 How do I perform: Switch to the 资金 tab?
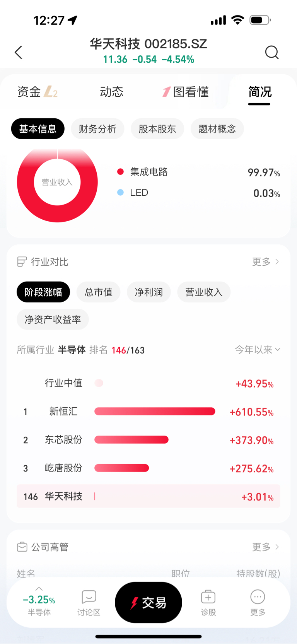point(38,92)
